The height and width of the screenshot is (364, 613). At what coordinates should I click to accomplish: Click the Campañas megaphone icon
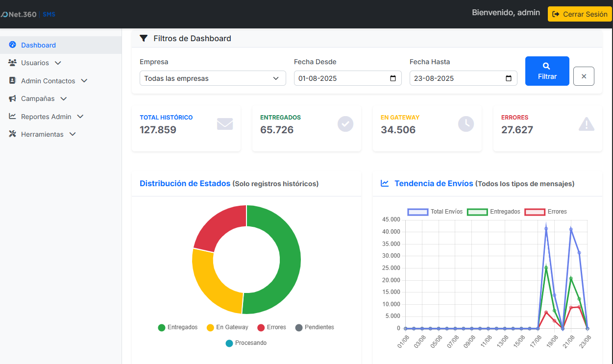click(13, 98)
